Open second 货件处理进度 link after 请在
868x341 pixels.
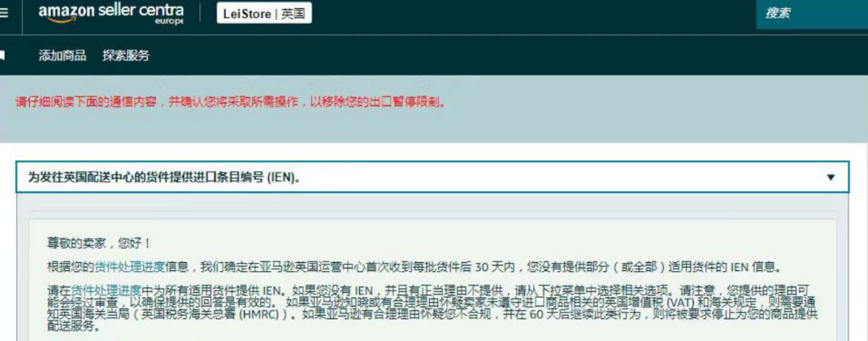[x=107, y=290]
